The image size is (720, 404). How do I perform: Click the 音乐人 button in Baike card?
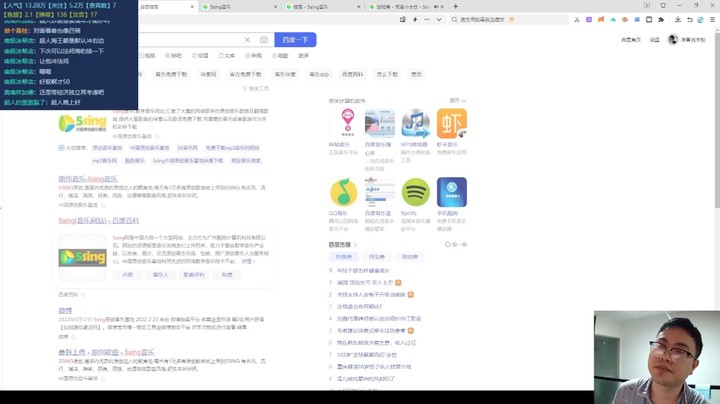coord(161,275)
